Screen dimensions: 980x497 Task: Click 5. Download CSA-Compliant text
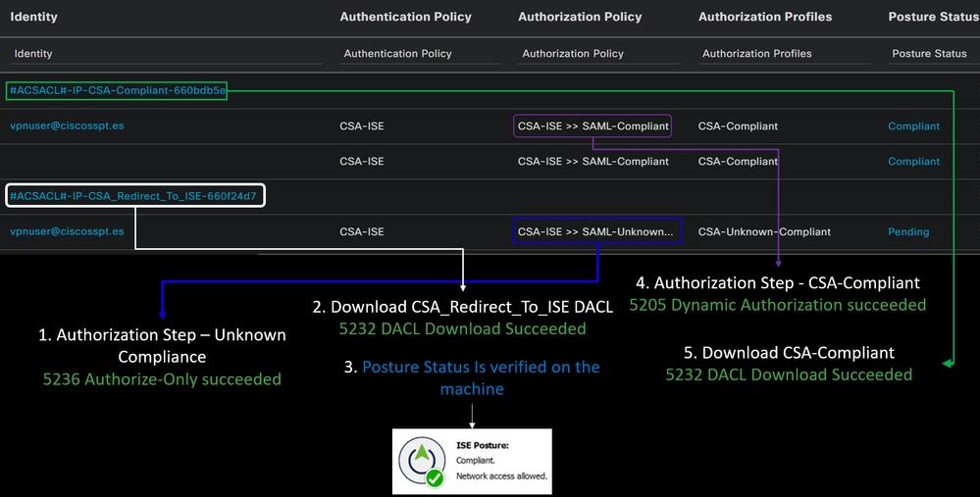coord(789,353)
